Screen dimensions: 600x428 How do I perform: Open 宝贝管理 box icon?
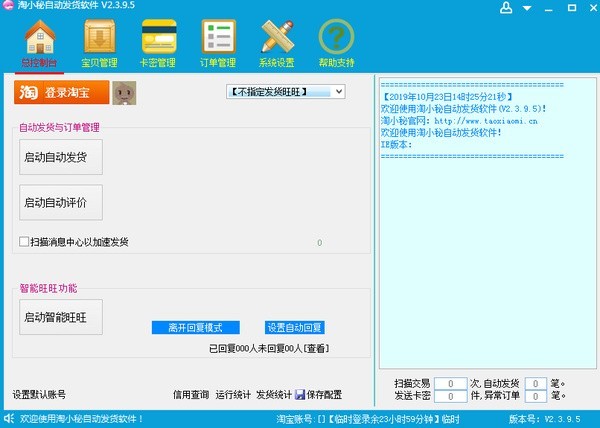(99, 39)
